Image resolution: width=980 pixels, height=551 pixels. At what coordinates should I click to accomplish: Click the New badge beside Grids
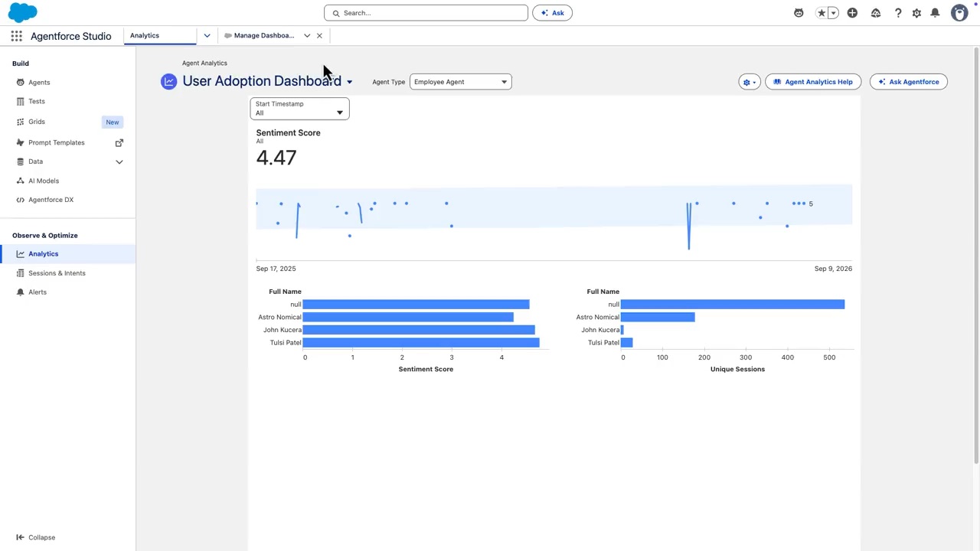[113, 122]
